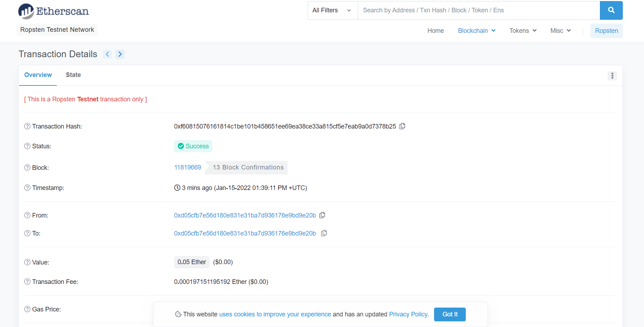Click the Ropsten Testnet Network label
The width and height of the screenshot is (644, 327).
pyautogui.click(x=57, y=30)
